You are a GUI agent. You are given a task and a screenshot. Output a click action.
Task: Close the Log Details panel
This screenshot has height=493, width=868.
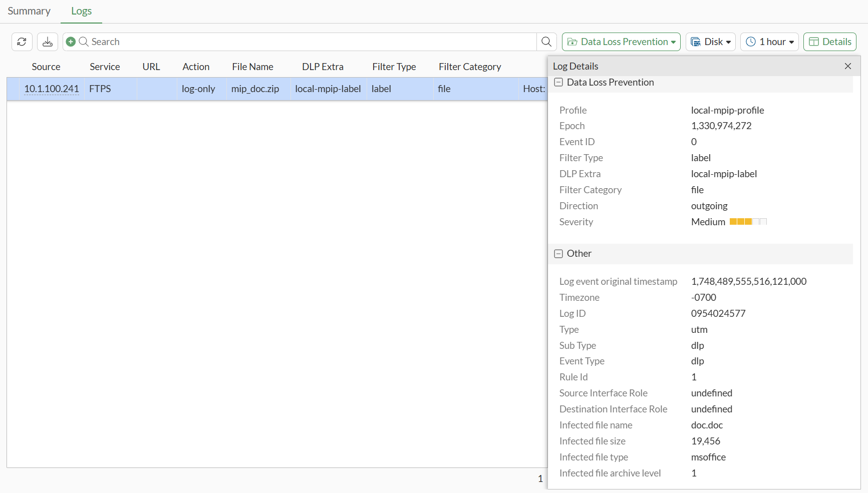[x=847, y=66]
